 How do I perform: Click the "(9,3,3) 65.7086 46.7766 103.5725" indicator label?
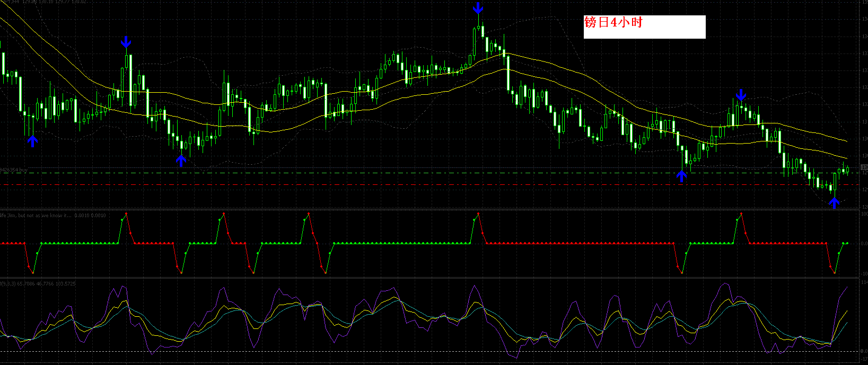(x=38, y=284)
